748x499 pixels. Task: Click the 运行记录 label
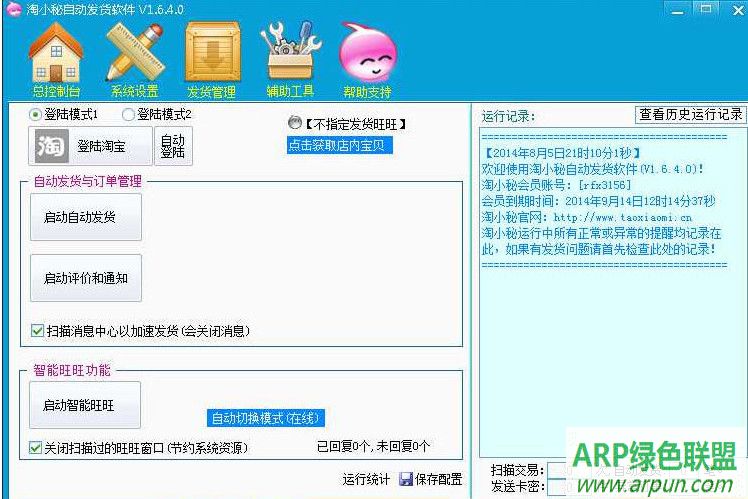point(508,116)
